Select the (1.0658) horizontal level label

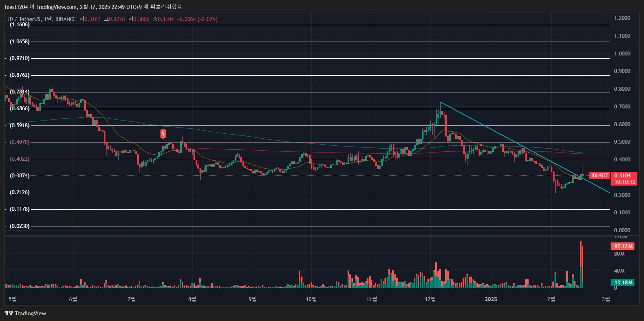tap(20, 42)
